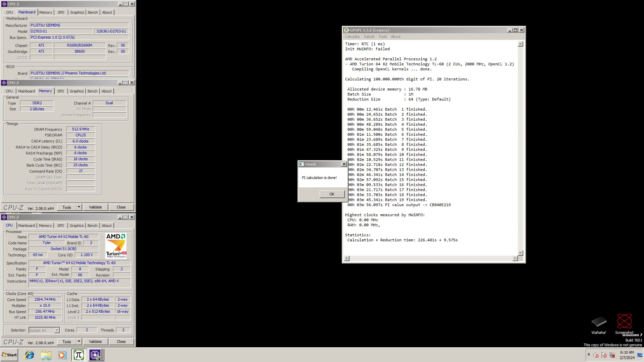Click Tools button in Memory CPU-Z window
The width and height of the screenshot is (644, 362).
tap(67, 207)
